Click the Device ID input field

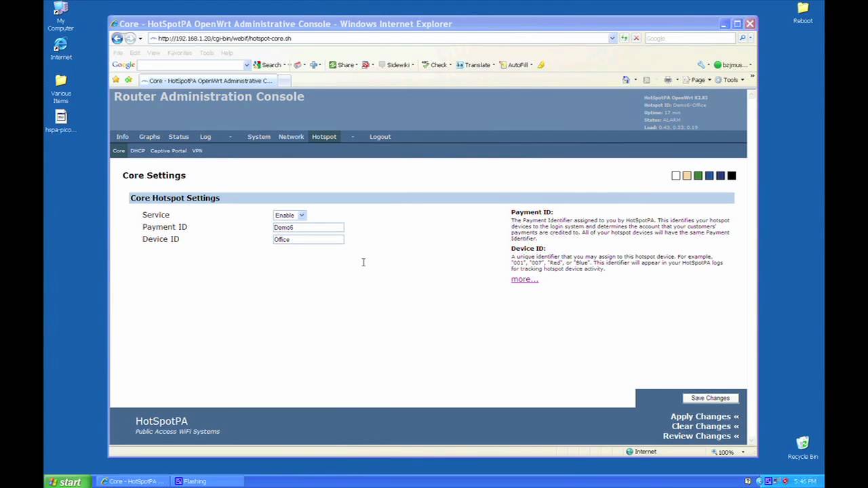(309, 240)
